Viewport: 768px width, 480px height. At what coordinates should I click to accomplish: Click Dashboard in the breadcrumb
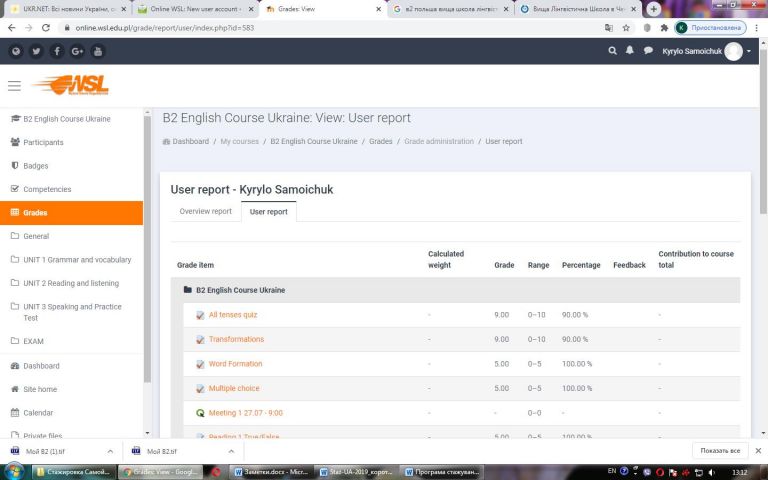191,142
